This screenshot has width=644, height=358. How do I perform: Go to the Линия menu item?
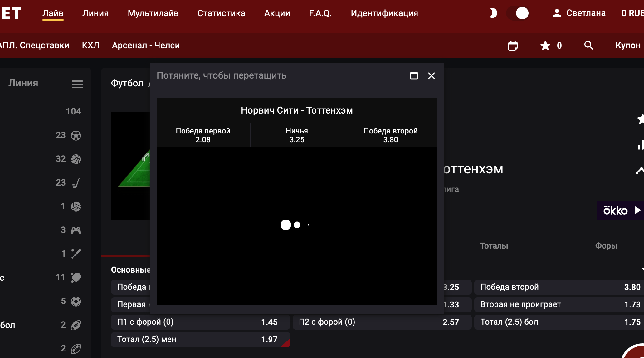(x=95, y=13)
